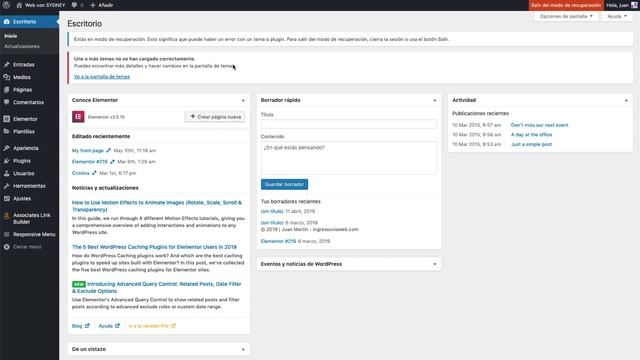640x360 pixels.
Task: Click the Herramientas wrench icon
Action: (x=7, y=186)
